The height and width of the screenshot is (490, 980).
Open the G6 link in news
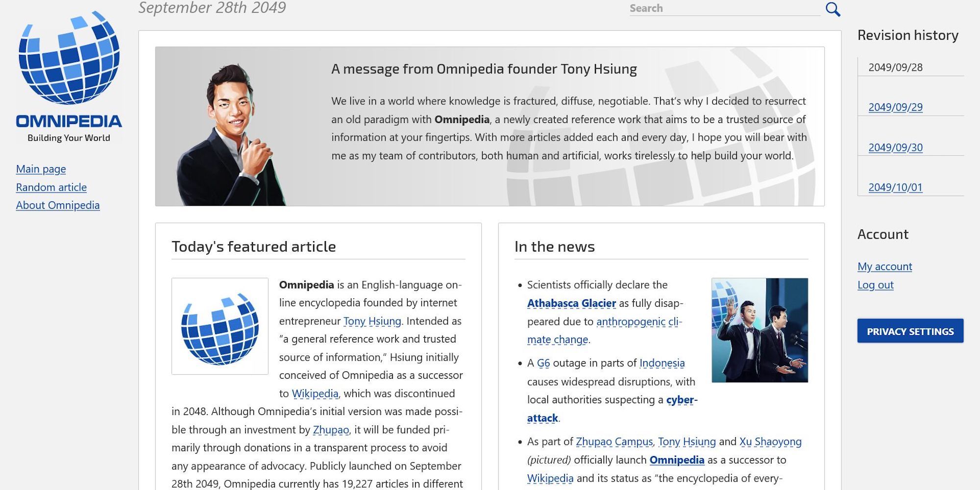(543, 363)
